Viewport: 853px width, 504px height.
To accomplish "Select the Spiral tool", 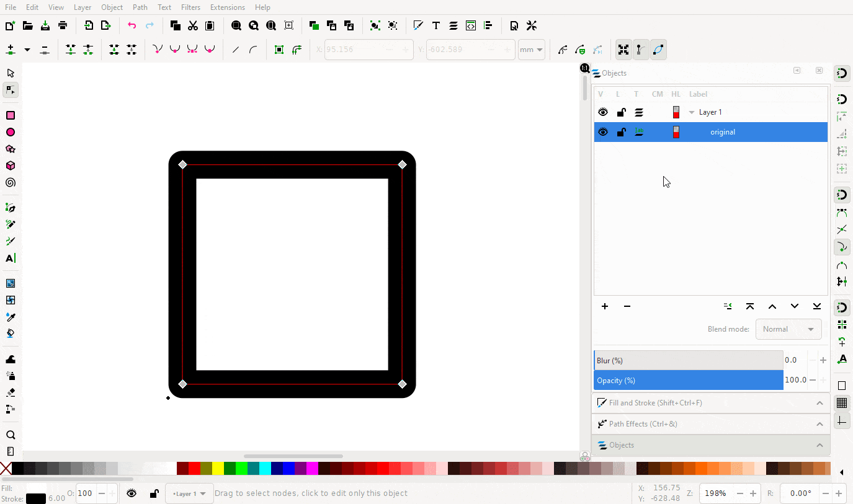I will 11,183.
